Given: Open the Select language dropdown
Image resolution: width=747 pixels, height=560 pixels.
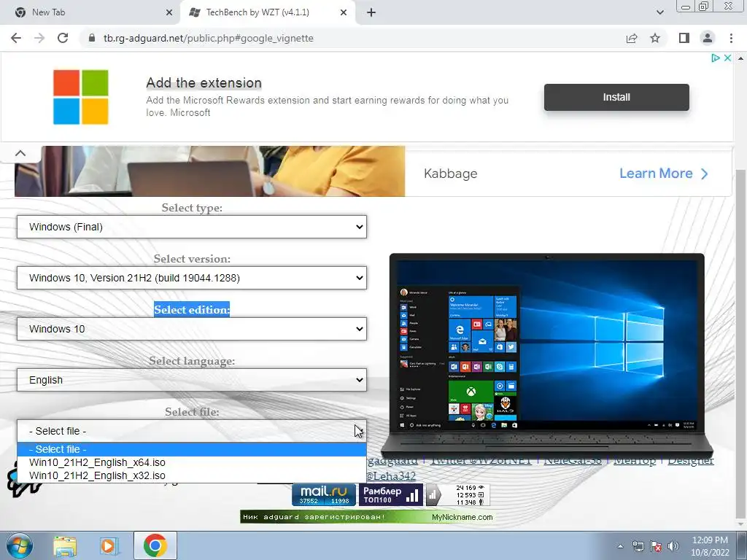Looking at the screenshot, I should pyautogui.click(x=192, y=379).
